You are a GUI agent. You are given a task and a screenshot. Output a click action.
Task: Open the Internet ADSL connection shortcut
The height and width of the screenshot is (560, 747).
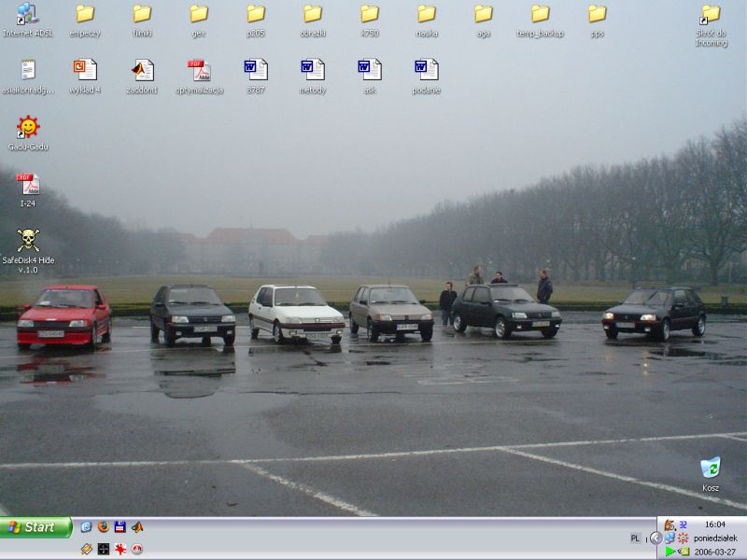coord(28,14)
